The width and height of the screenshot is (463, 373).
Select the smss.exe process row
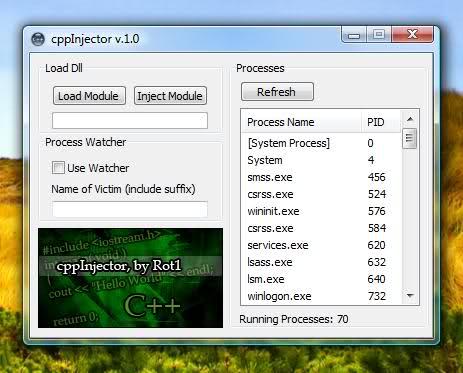pos(321,177)
